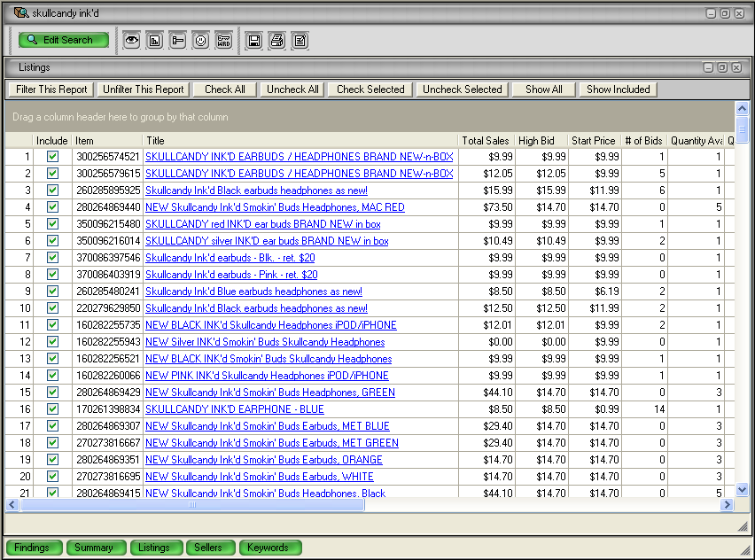The width and height of the screenshot is (755, 560).
Task: Sort by the Include column header
Action: (52, 141)
